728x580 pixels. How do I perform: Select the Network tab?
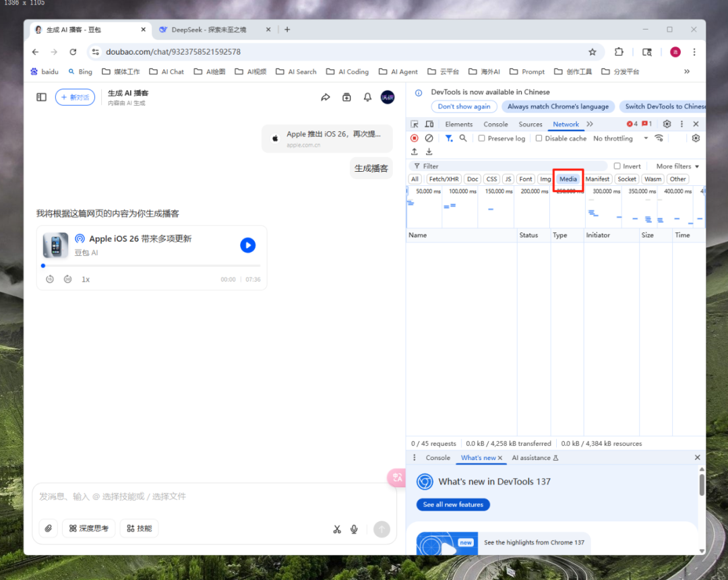pyautogui.click(x=566, y=124)
